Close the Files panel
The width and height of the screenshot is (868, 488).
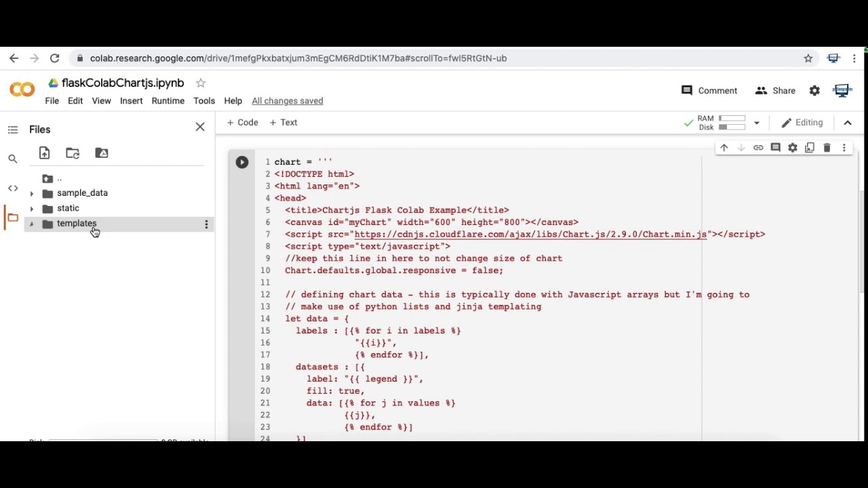pyautogui.click(x=200, y=127)
